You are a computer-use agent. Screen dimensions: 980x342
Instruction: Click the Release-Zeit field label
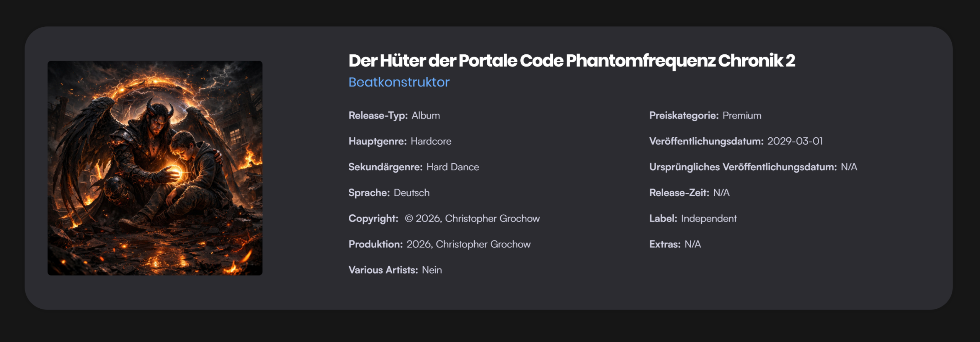point(679,193)
